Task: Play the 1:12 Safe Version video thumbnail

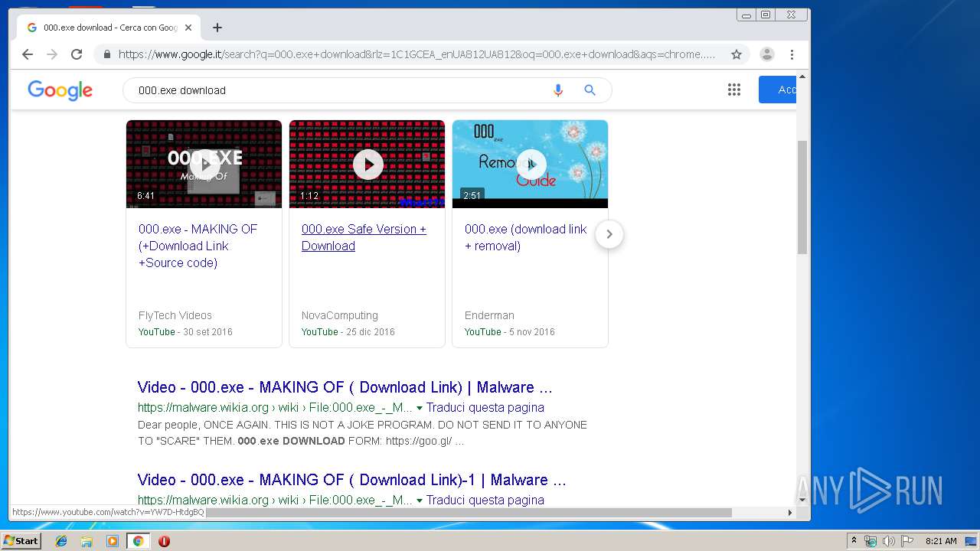Action: click(367, 164)
